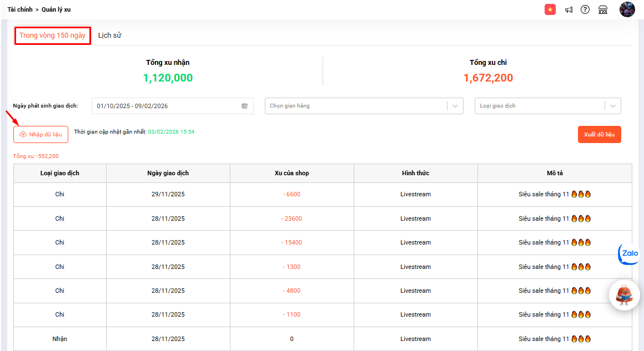Select the 'Trong vòng 150 ngày' tab

click(x=53, y=35)
